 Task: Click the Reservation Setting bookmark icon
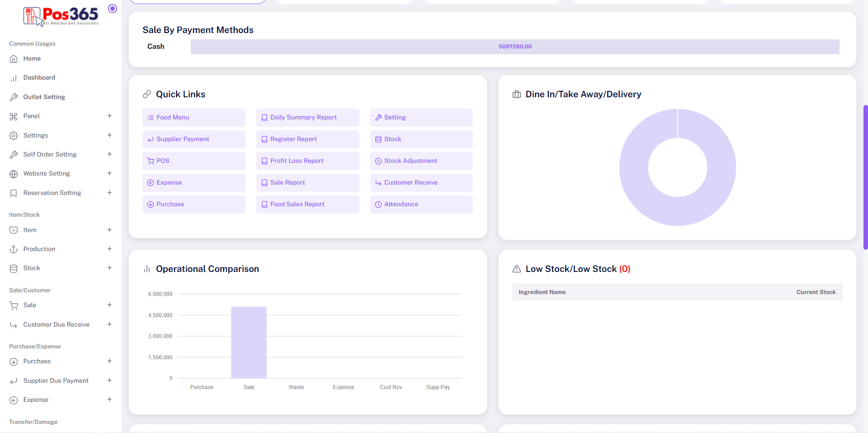pos(14,193)
